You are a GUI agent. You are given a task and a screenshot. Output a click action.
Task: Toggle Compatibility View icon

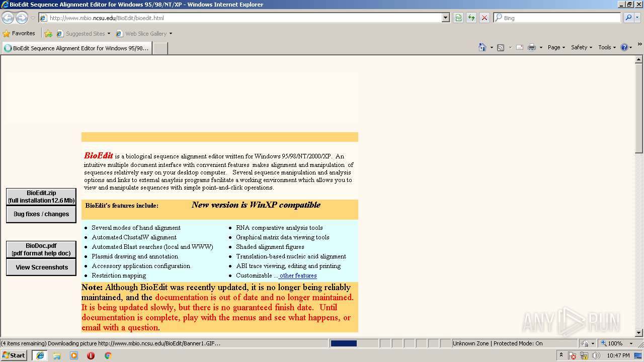[x=458, y=18]
